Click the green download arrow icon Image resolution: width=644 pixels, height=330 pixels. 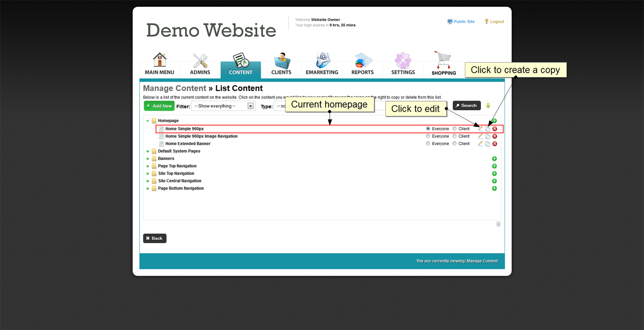pyautogui.click(x=488, y=106)
